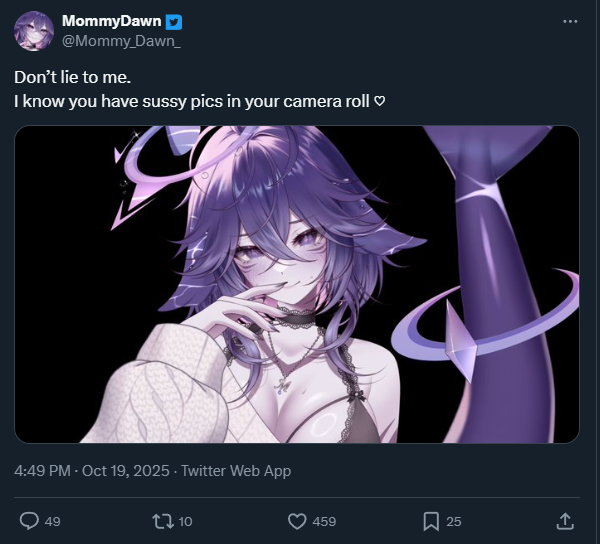Click the Oct 19, 2025 date
600x544 pixels.
[x=126, y=471]
